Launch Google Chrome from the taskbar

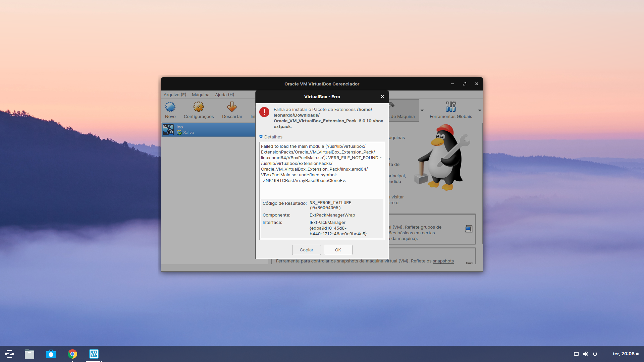72,354
